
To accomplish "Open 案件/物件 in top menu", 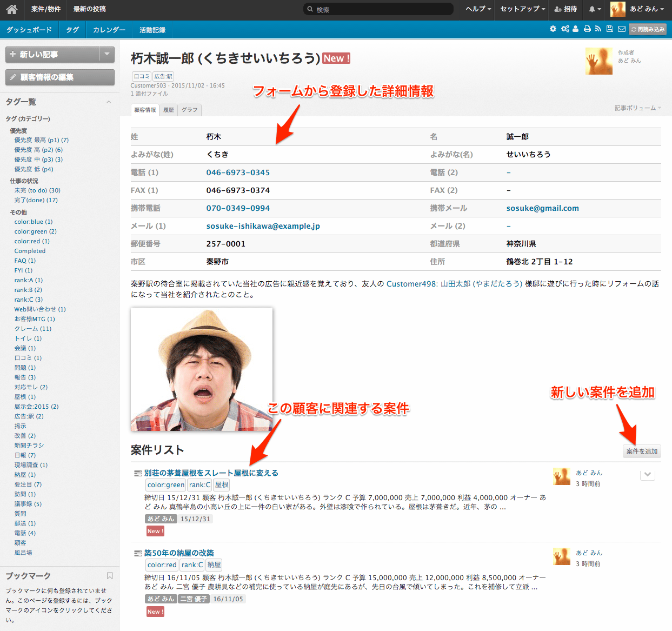I will pos(46,9).
